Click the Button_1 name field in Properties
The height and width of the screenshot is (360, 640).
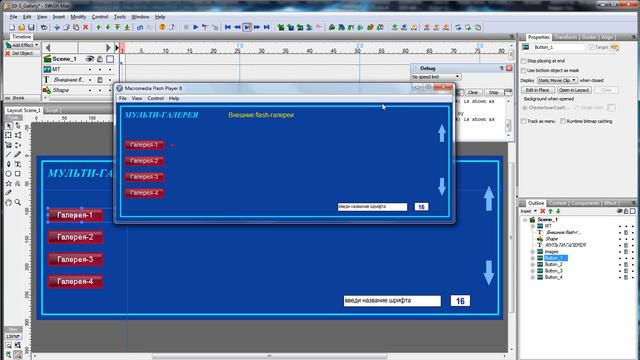pyautogui.click(x=559, y=47)
